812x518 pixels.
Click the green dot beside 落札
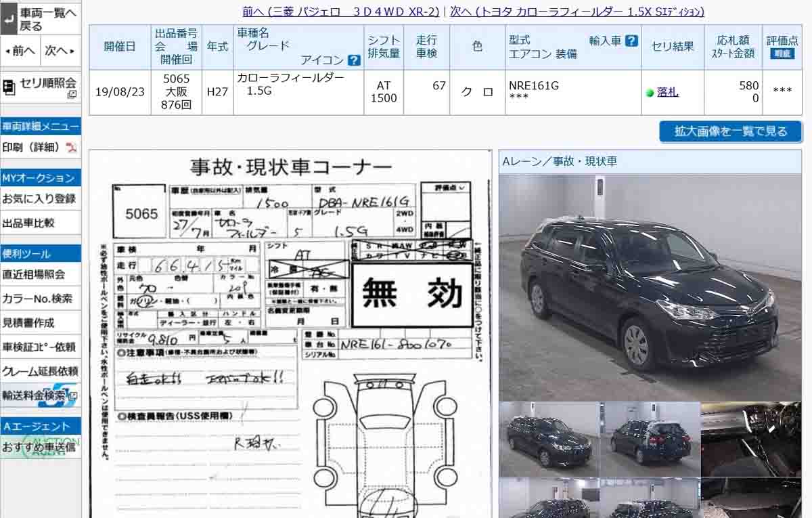point(650,93)
